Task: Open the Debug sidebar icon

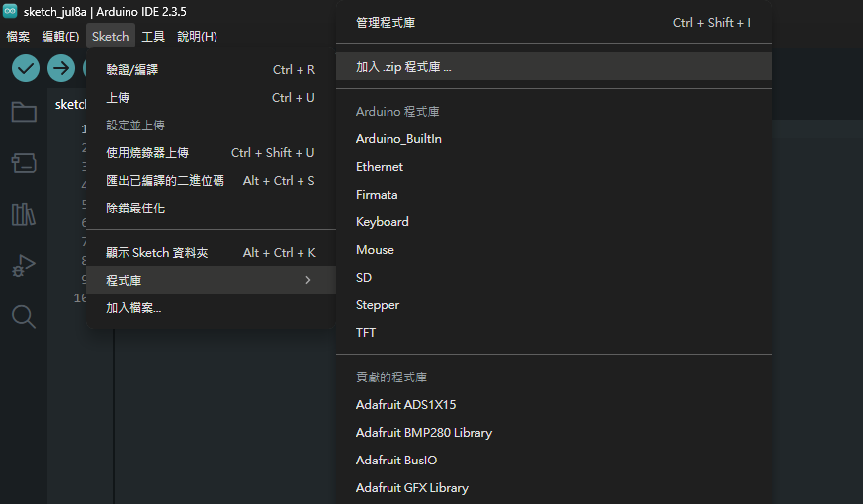Action: 24,265
